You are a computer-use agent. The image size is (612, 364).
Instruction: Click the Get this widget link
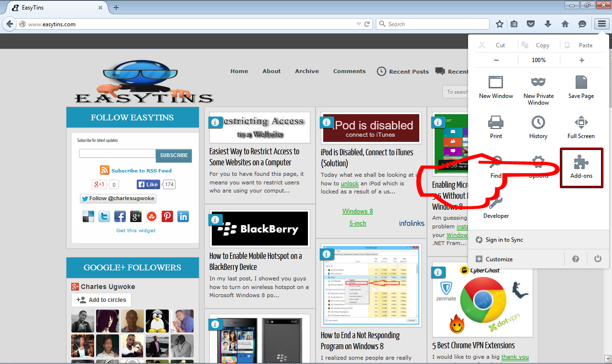pyautogui.click(x=136, y=230)
